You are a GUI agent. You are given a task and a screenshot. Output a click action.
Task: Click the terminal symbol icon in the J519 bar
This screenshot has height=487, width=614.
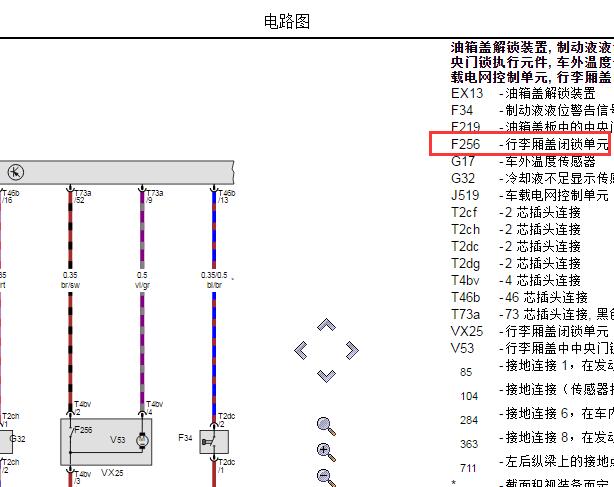tap(16, 172)
